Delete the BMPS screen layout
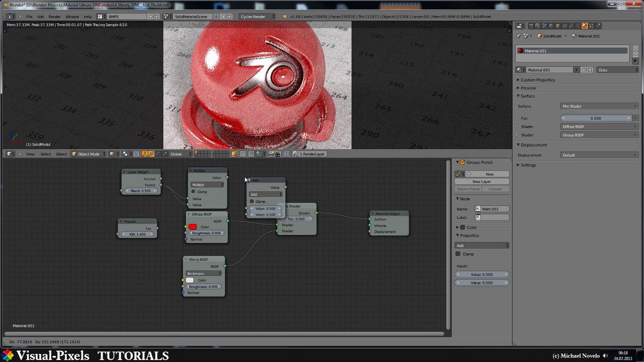 (x=156, y=17)
